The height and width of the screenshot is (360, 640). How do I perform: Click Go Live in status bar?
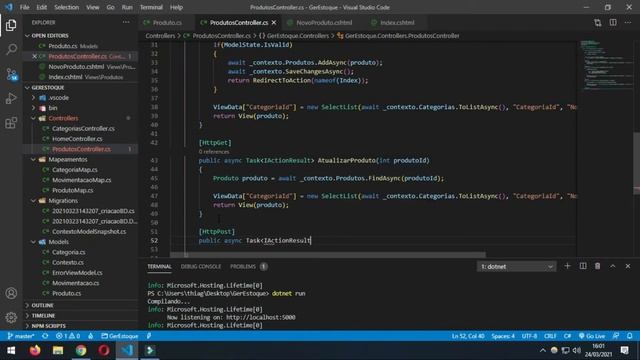coord(592,336)
